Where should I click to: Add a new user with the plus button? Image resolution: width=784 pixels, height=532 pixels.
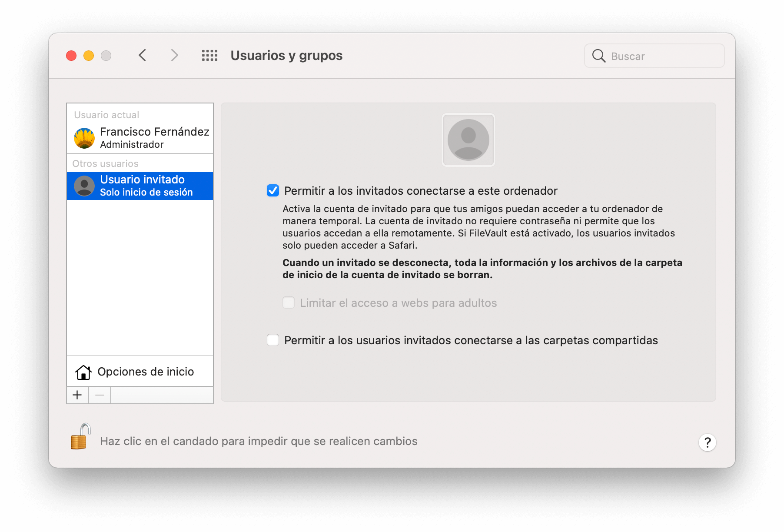pyautogui.click(x=77, y=395)
